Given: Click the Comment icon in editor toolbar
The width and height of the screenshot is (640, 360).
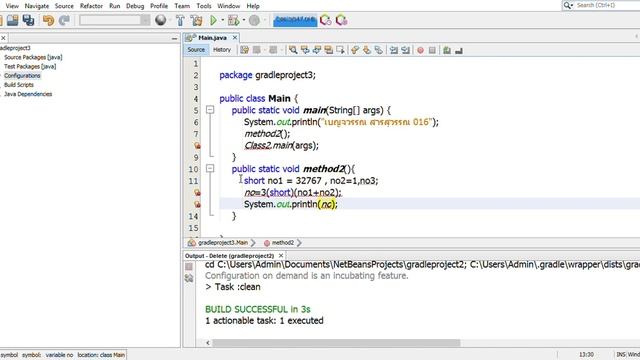Looking at the screenshot, I should pyautogui.click(x=447, y=50).
